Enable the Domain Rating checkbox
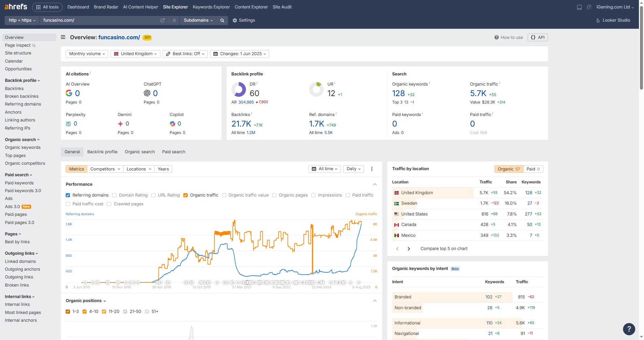Image resolution: width=644 pixels, height=340 pixels. 115,195
